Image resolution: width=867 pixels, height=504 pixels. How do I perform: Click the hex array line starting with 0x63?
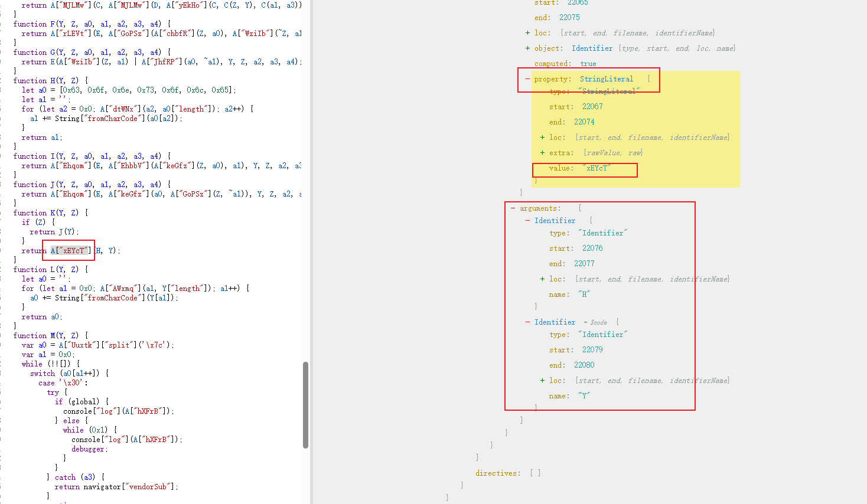coord(129,90)
